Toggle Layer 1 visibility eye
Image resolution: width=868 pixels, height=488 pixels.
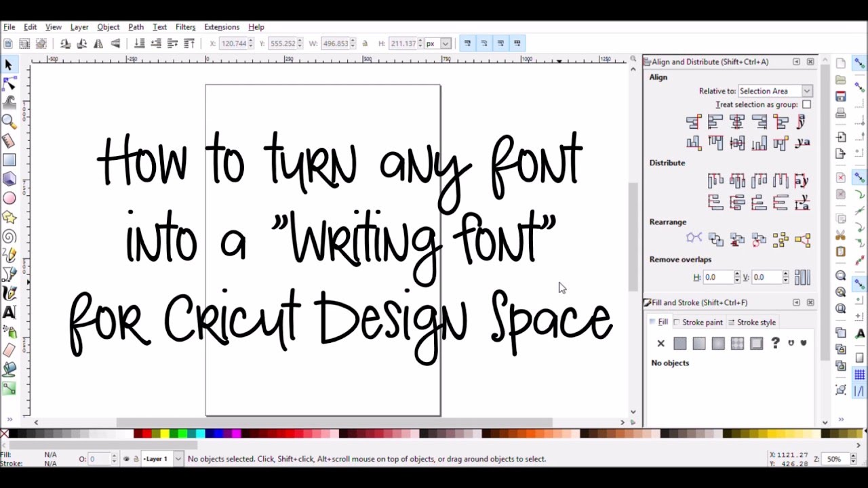pos(126,459)
